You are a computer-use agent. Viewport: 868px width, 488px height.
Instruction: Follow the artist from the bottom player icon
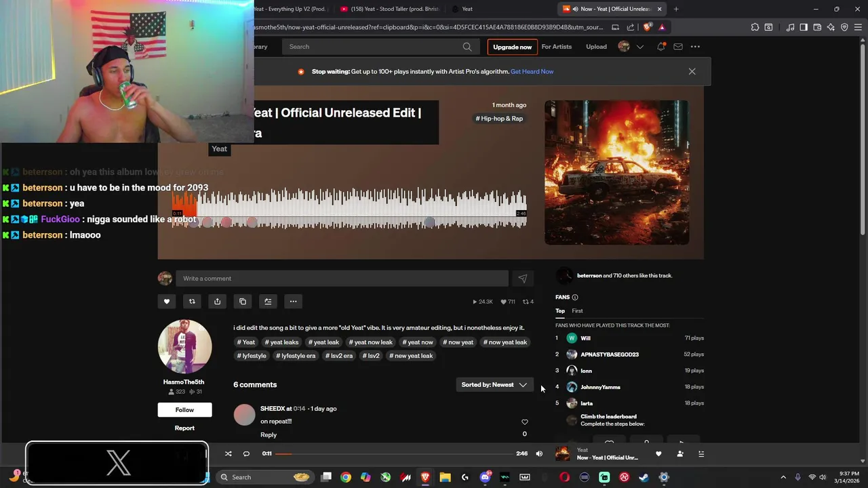(680, 454)
